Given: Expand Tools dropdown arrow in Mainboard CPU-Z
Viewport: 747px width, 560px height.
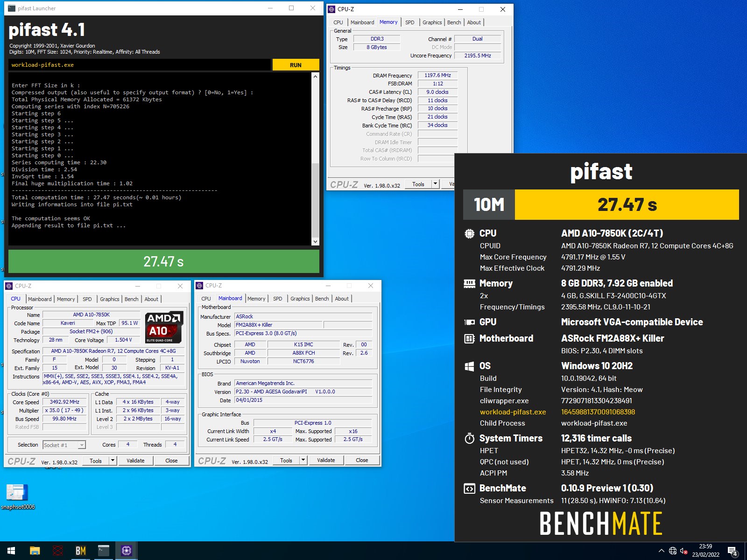Looking at the screenshot, I should [x=303, y=460].
